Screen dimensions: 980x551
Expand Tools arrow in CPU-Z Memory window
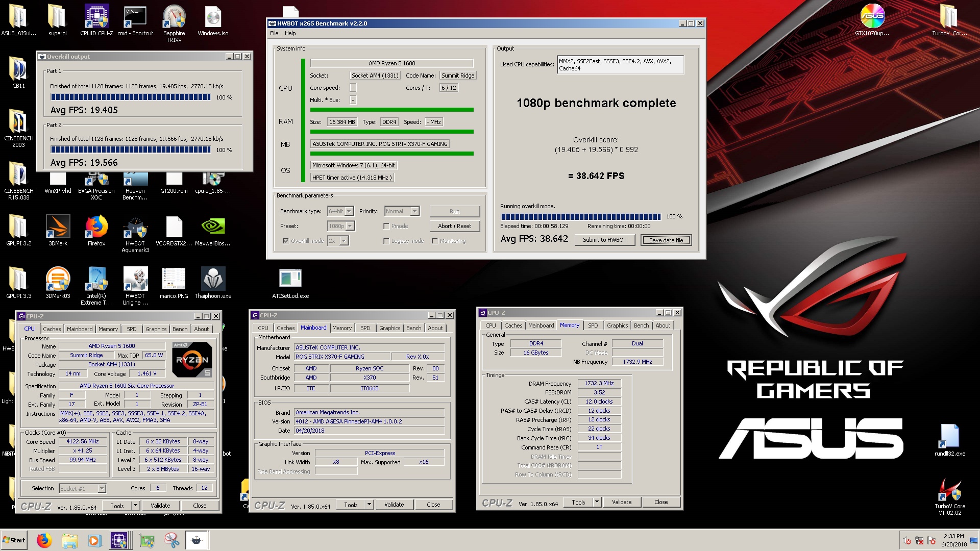597,502
